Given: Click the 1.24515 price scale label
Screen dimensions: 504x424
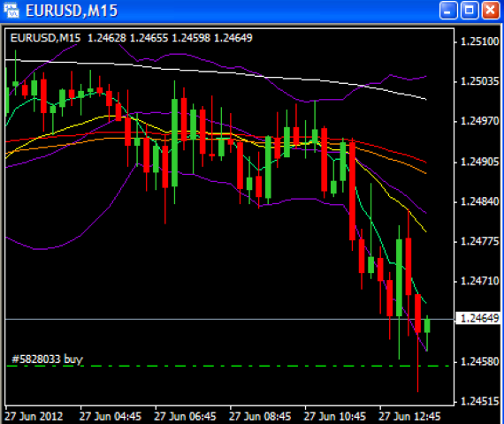Looking at the screenshot, I should click(x=479, y=401).
